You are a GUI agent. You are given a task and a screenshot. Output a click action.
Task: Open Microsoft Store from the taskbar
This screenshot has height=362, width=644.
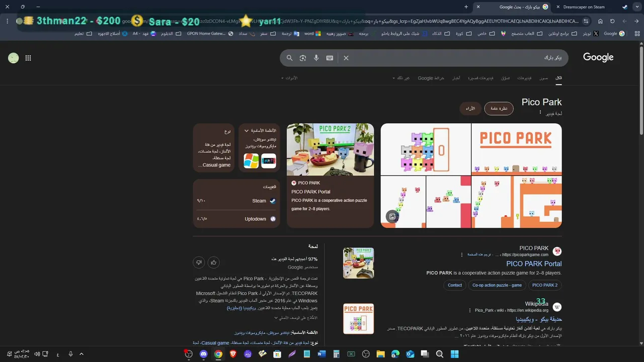coord(277,354)
